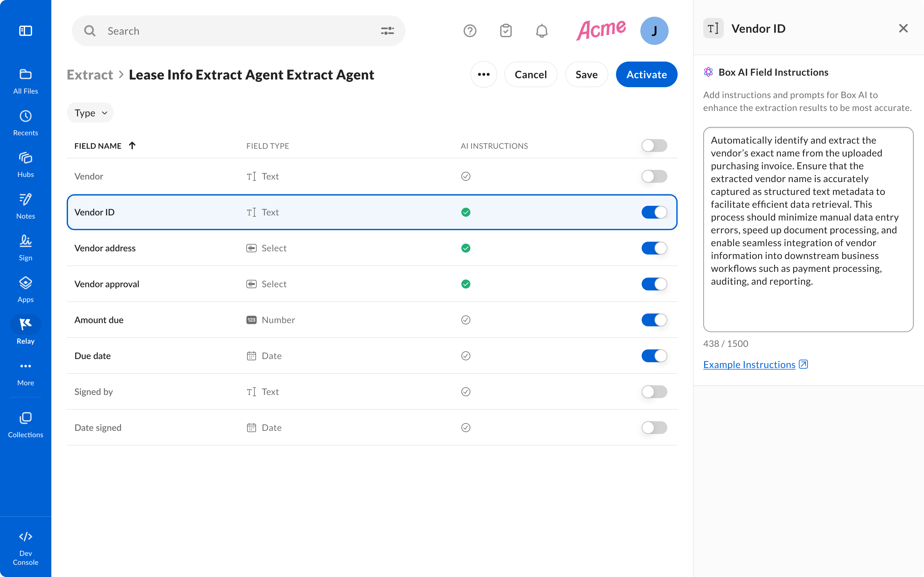This screenshot has width=924, height=577.
Task: Click the notifications bell icon
Action: pyautogui.click(x=542, y=30)
